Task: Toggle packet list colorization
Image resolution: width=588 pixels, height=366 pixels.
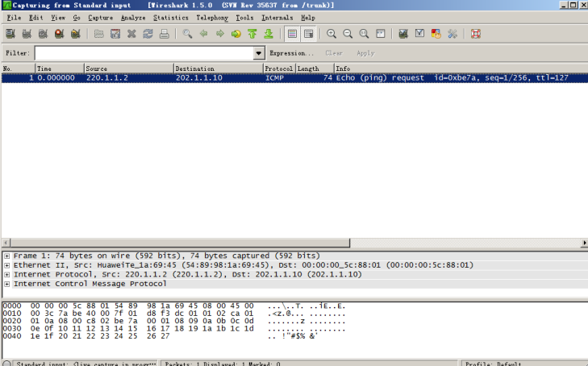Action: click(291, 34)
